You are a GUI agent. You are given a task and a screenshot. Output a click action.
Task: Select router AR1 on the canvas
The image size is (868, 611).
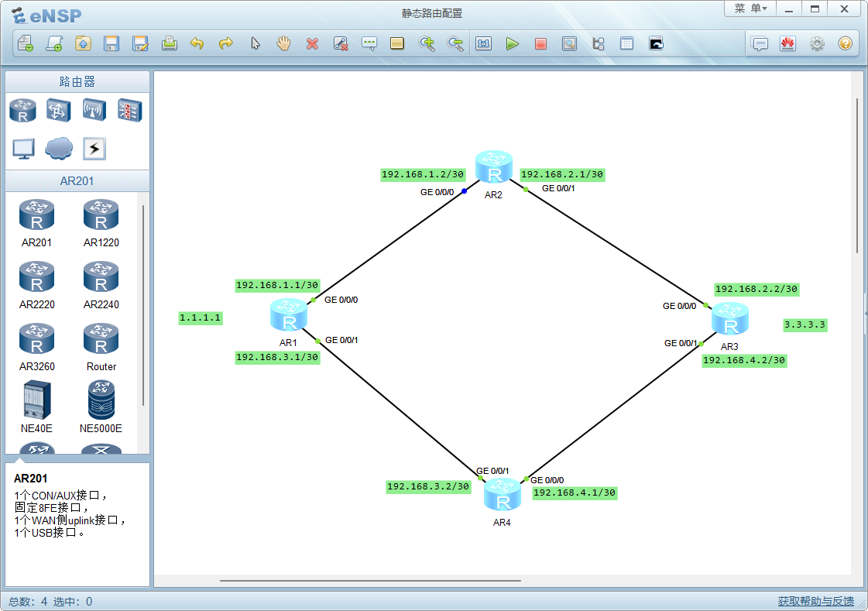(288, 315)
